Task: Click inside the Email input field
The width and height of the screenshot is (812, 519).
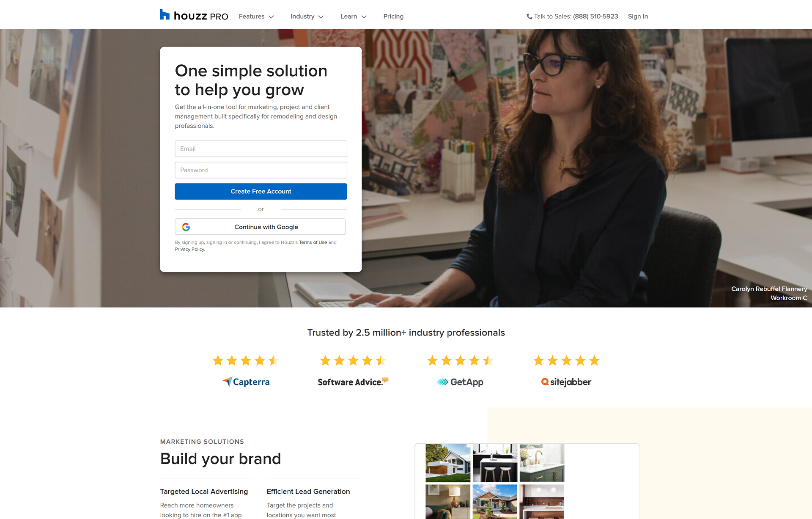Action: 261,148
